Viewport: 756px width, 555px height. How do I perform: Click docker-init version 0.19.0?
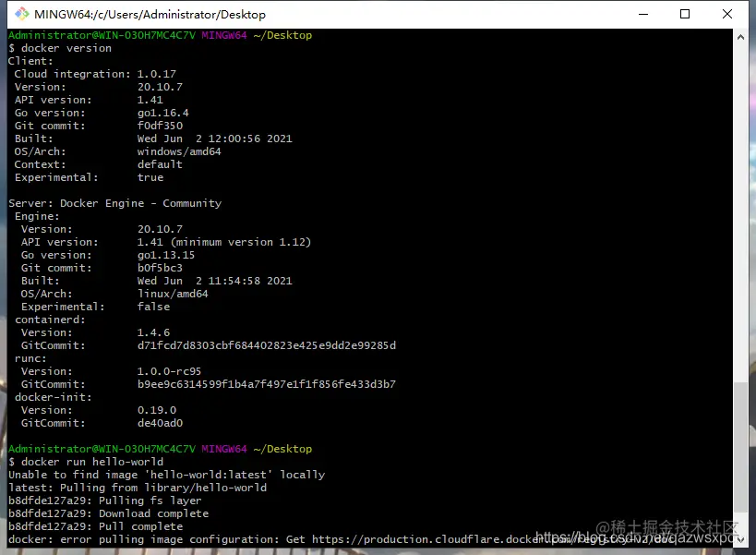tap(157, 410)
